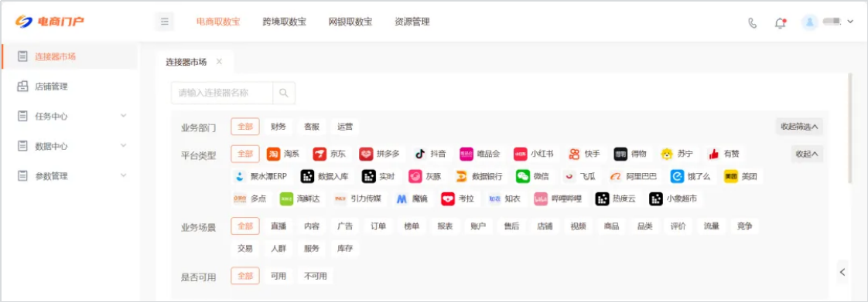Select the 美团 platform filter
The image size is (868, 302).
pyautogui.click(x=740, y=176)
